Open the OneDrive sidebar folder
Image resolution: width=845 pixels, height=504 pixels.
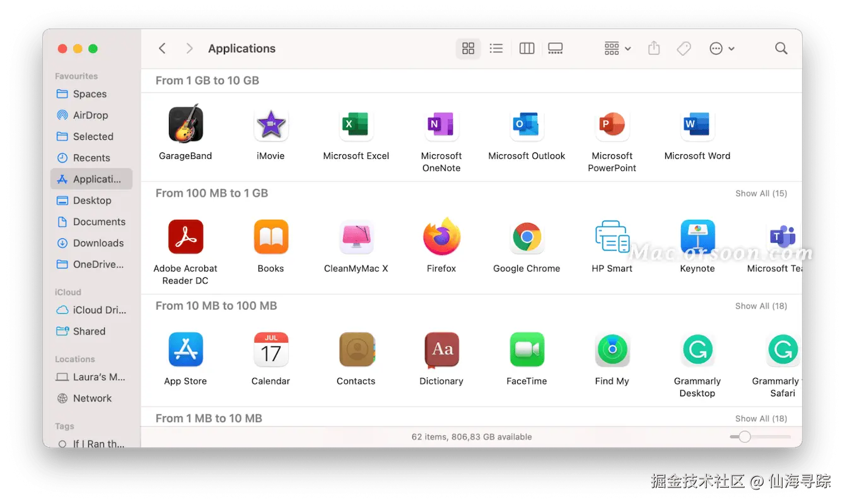point(91,265)
